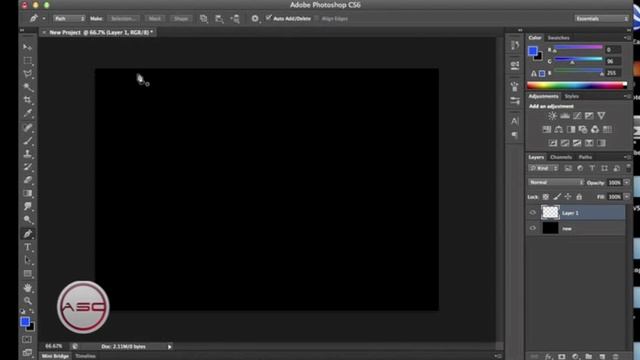Select the Move tool
This screenshot has width=640, height=360.
click(27, 47)
